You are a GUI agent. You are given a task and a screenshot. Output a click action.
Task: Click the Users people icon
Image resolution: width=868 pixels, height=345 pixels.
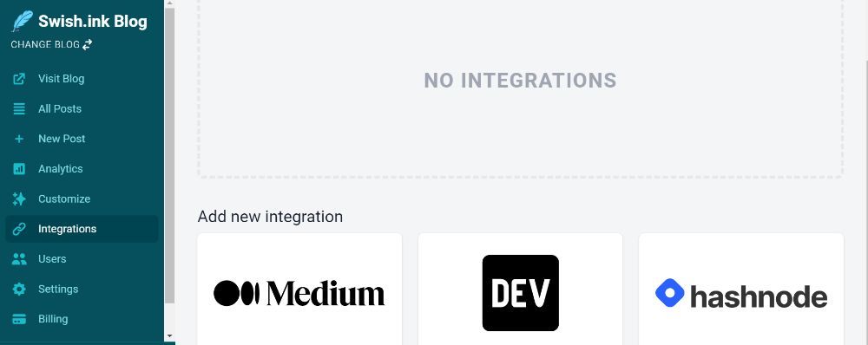click(19, 258)
